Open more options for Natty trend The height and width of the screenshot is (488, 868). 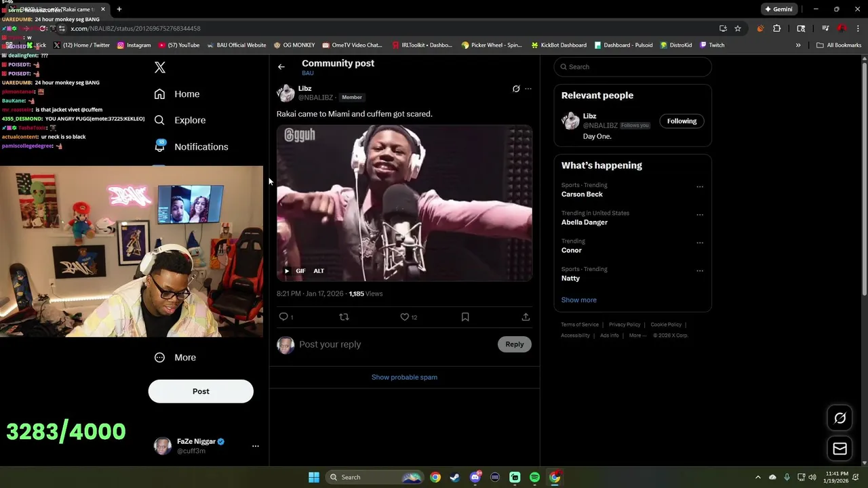coord(700,270)
